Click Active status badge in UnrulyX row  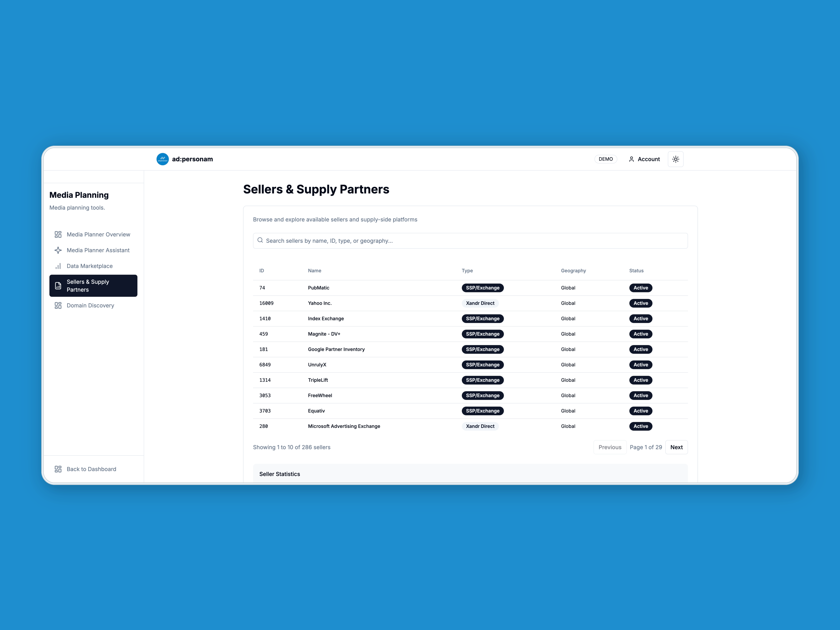[x=641, y=365]
